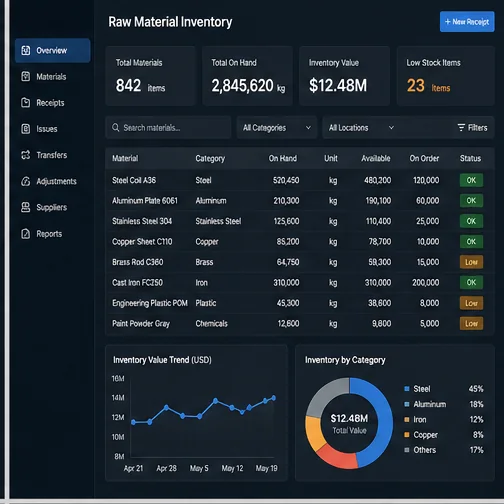Focus the Search materials field
The image size is (504, 504).
tap(168, 128)
